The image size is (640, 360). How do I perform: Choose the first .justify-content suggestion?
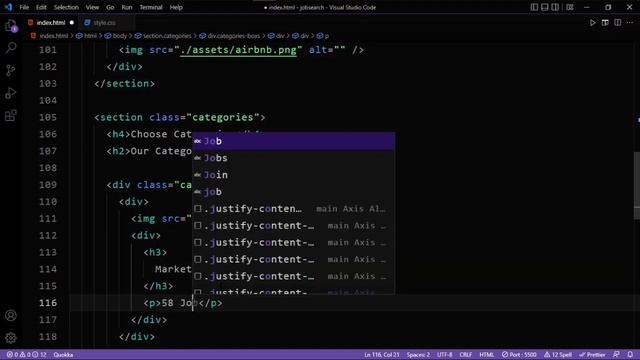(293, 209)
